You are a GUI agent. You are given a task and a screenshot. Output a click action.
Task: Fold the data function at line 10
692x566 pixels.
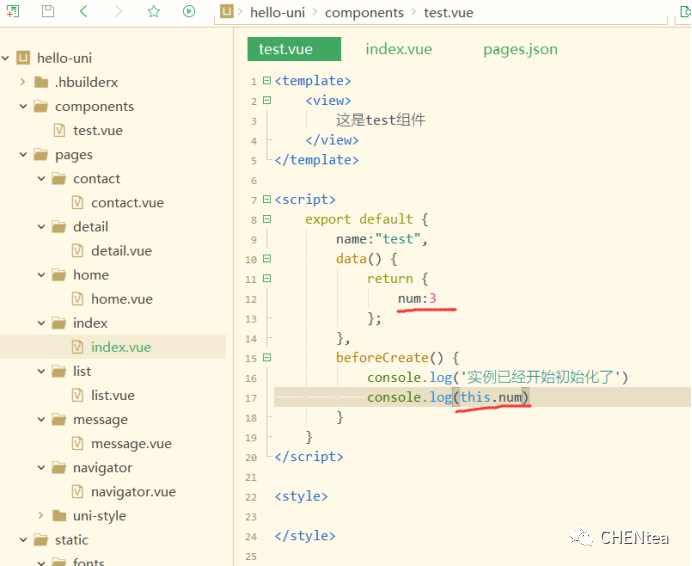[266, 259]
